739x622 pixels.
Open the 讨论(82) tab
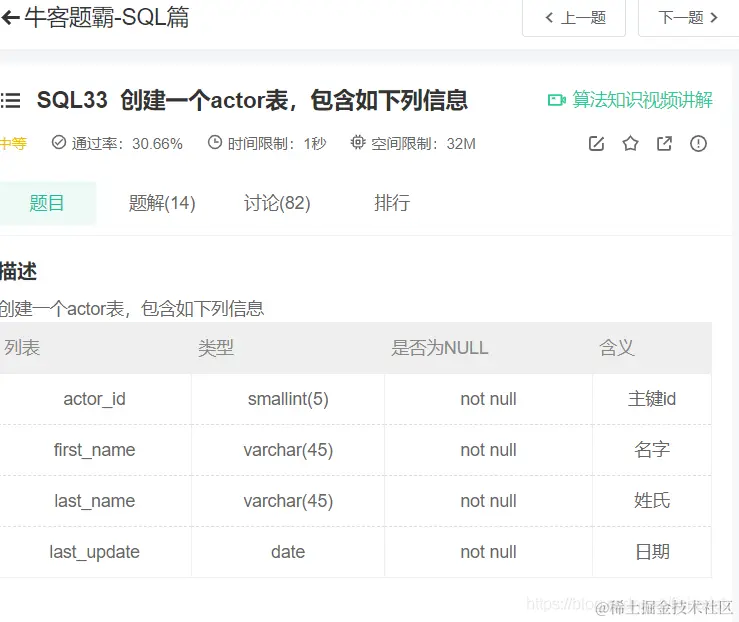point(277,203)
